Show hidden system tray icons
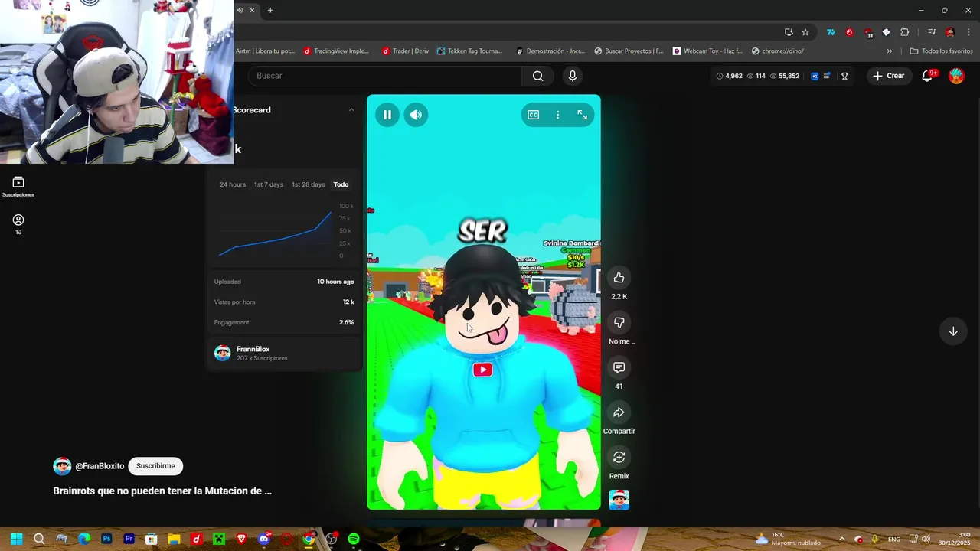The width and height of the screenshot is (980, 551). 841,540
